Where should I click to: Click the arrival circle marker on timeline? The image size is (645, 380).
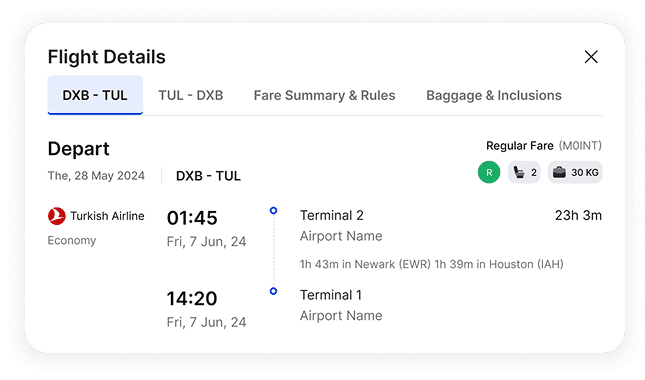[x=273, y=291]
